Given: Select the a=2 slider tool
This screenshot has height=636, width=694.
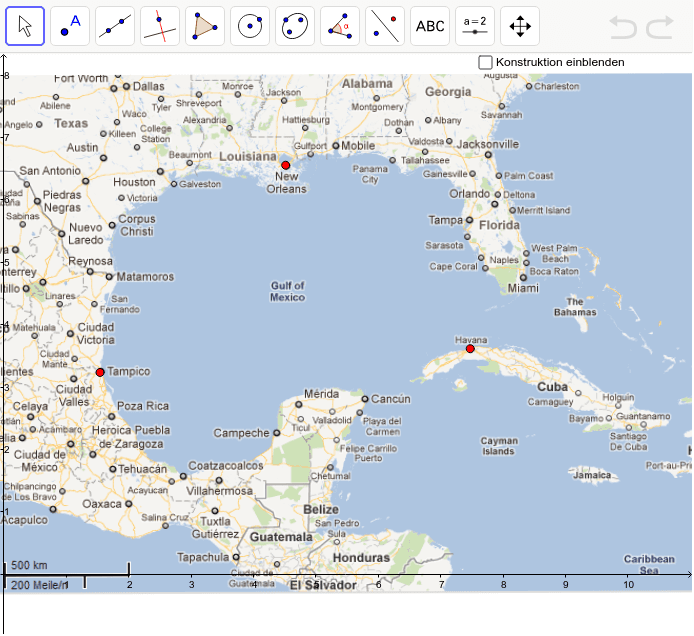Looking at the screenshot, I should tap(475, 26).
